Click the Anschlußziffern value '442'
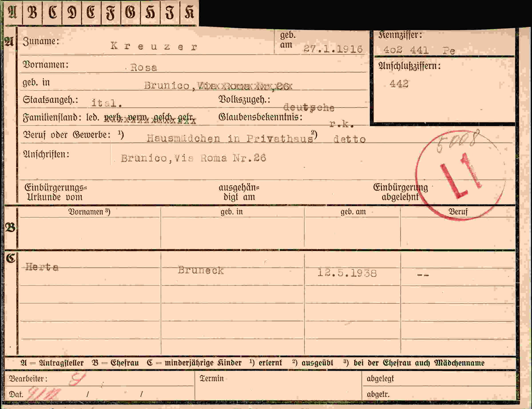 pos(399,84)
